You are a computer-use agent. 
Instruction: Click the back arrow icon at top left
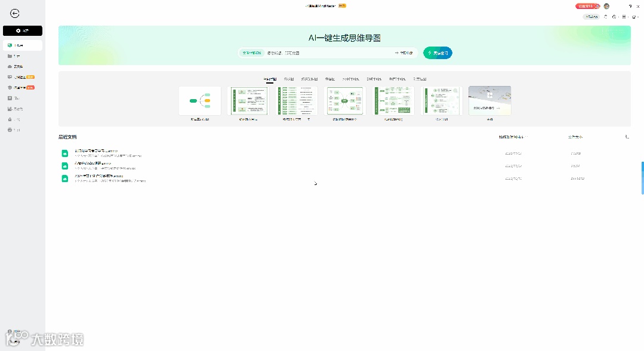(x=14, y=13)
